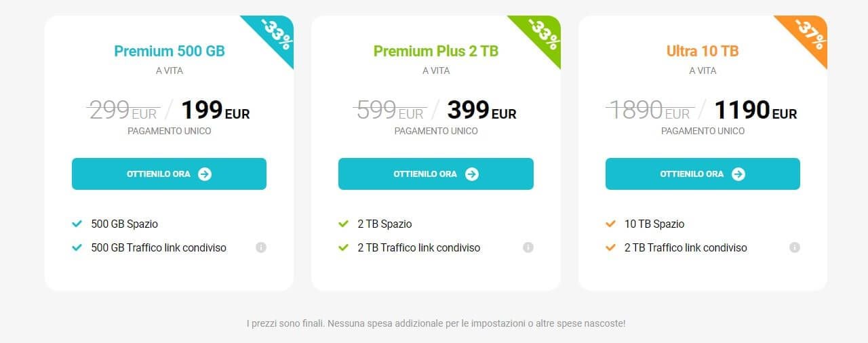Click arrow icon in Premium 500 GB button
868x343 pixels.
pyautogui.click(x=205, y=174)
